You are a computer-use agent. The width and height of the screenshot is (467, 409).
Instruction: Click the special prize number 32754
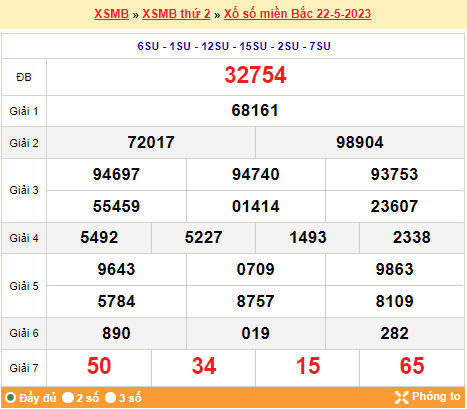[255, 75]
